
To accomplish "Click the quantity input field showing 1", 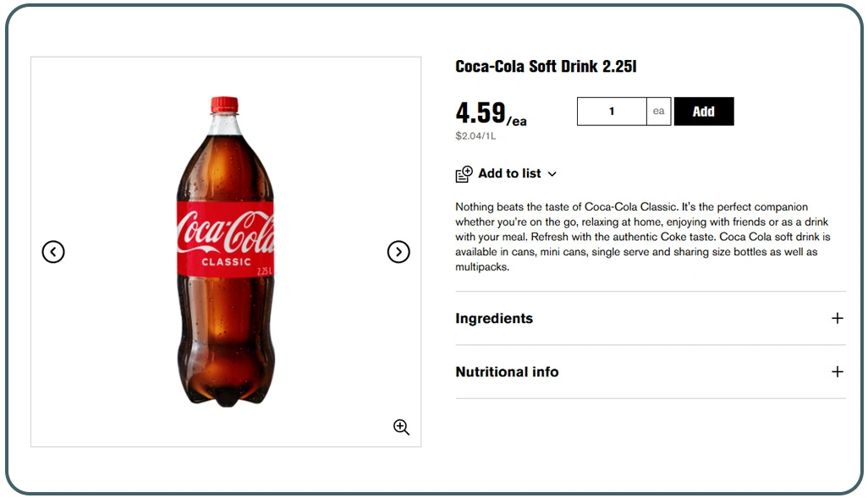I will (611, 111).
